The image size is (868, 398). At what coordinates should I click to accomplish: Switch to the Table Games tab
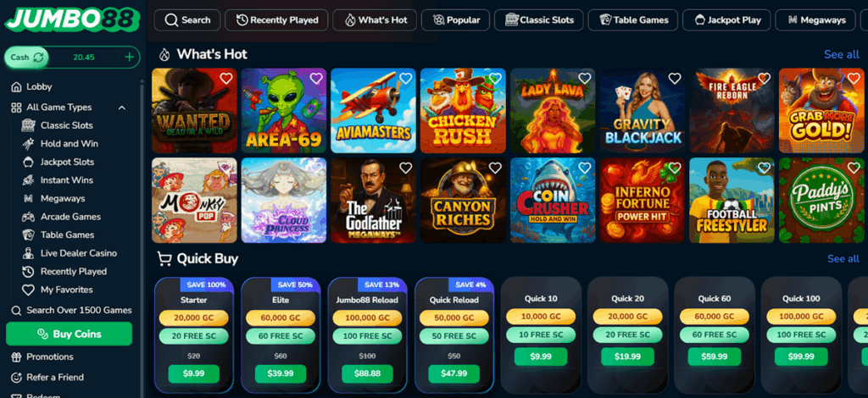pos(632,20)
